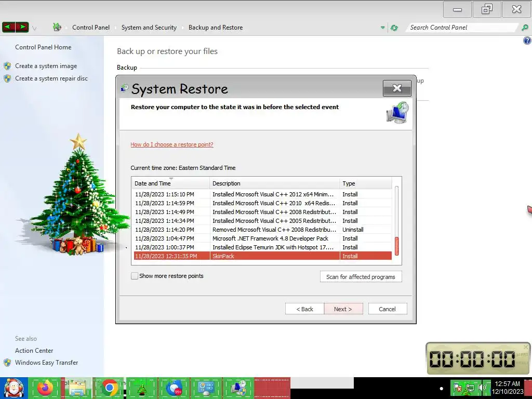Go back with the left arrow button
The image size is (532, 399).
(8, 26)
